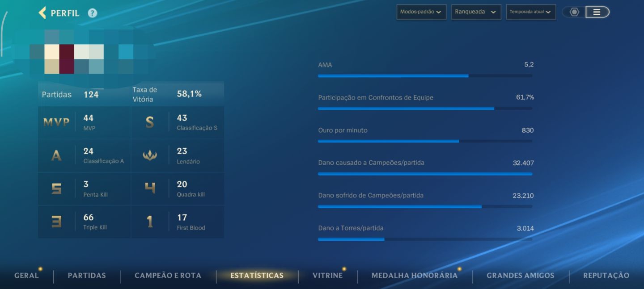Select the Triple Kill 3 icon
Image resolution: width=644 pixels, height=289 pixels.
click(56, 222)
